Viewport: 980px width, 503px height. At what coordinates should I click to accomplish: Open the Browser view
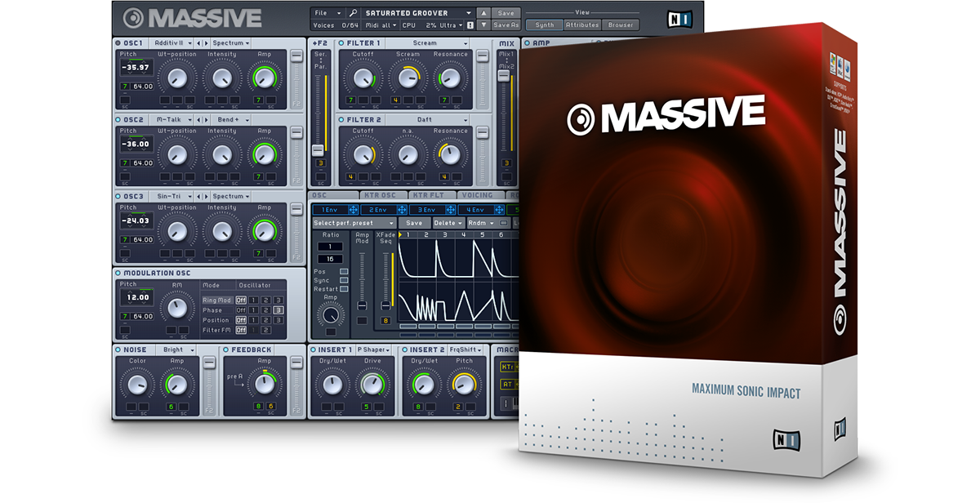tap(620, 25)
